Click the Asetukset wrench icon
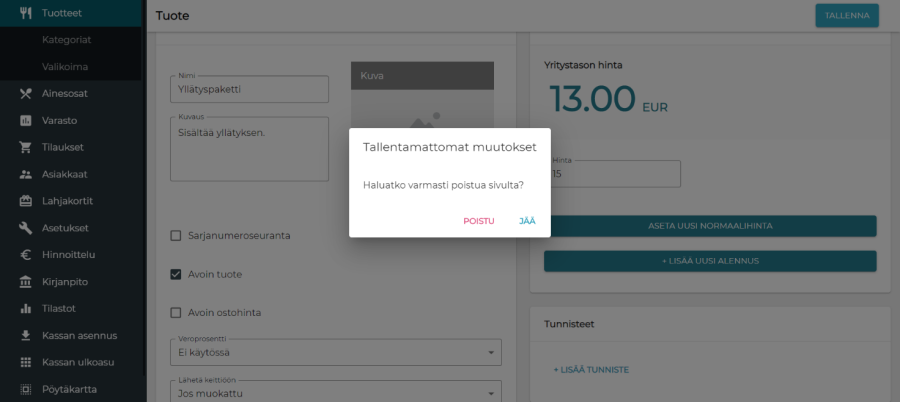Viewport: 900px width, 402px height. click(26, 228)
